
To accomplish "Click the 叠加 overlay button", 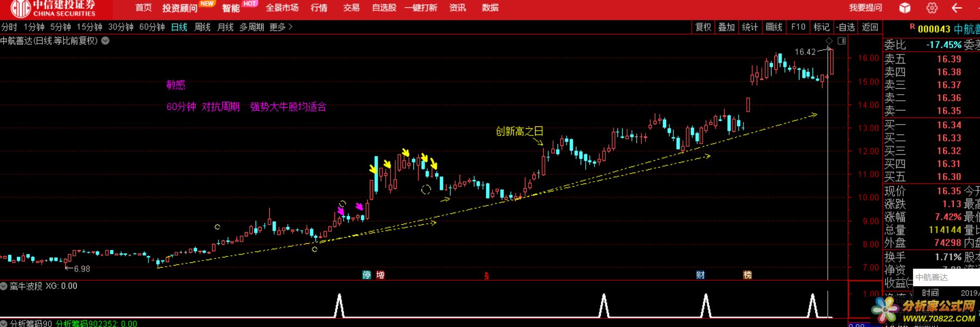I will click(727, 27).
